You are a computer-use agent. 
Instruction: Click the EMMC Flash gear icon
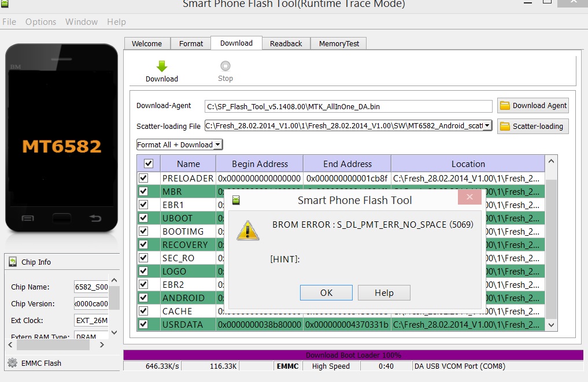(x=12, y=363)
